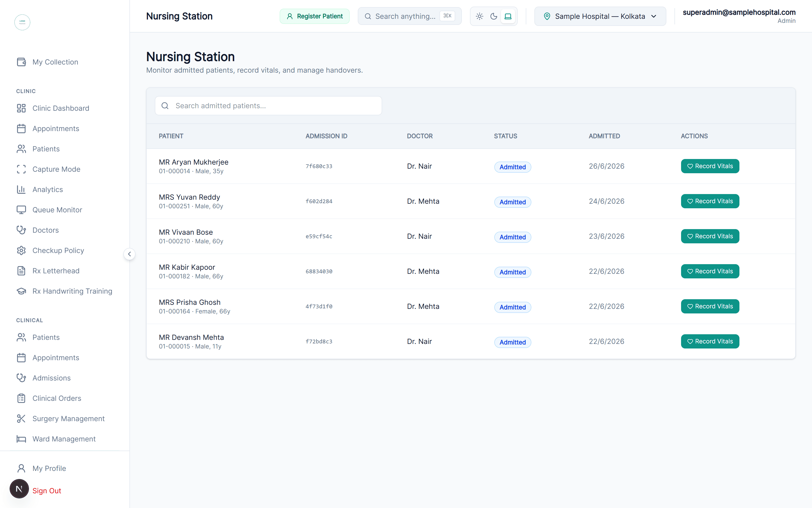Viewport: 812px width, 508px height.
Task: Click the Rx Handwriting Training graduation cap icon
Action: (21, 291)
